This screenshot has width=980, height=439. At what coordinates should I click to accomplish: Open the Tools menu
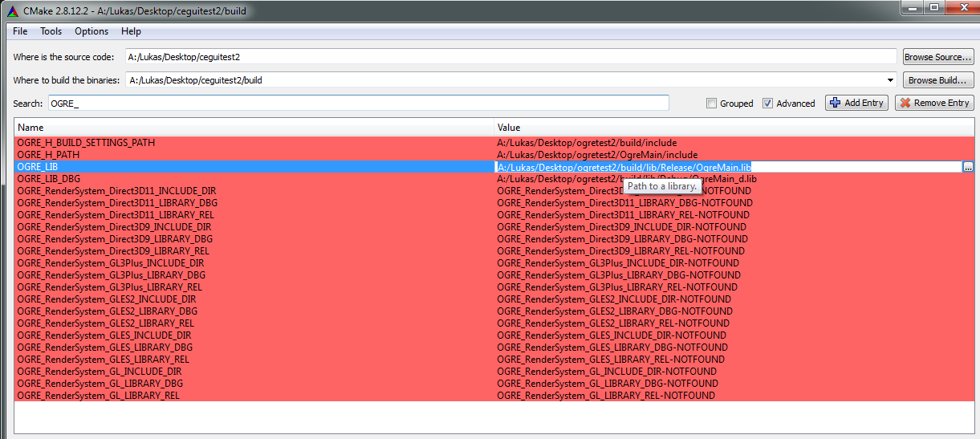(x=51, y=31)
